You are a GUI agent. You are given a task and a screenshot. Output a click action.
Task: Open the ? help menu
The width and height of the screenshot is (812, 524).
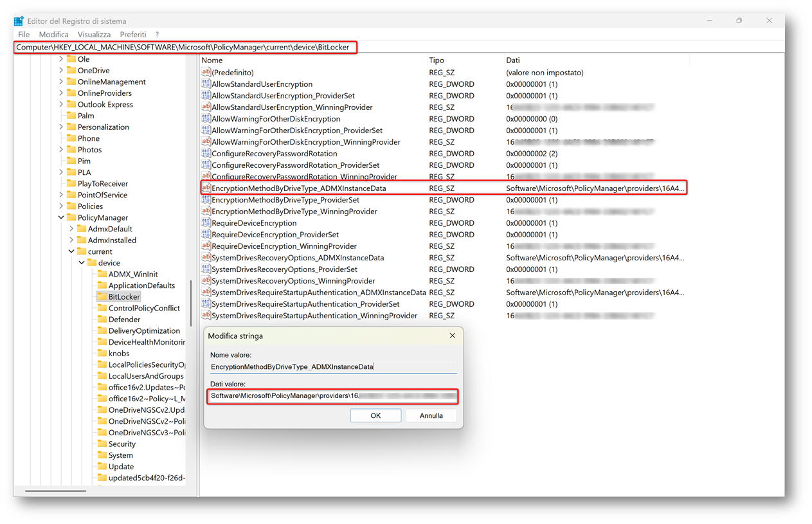click(x=157, y=34)
